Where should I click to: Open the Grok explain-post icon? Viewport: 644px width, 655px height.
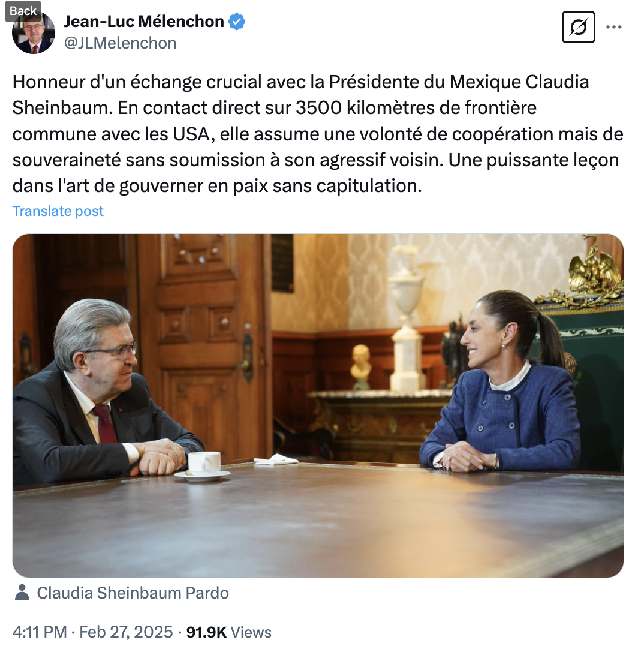579,27
